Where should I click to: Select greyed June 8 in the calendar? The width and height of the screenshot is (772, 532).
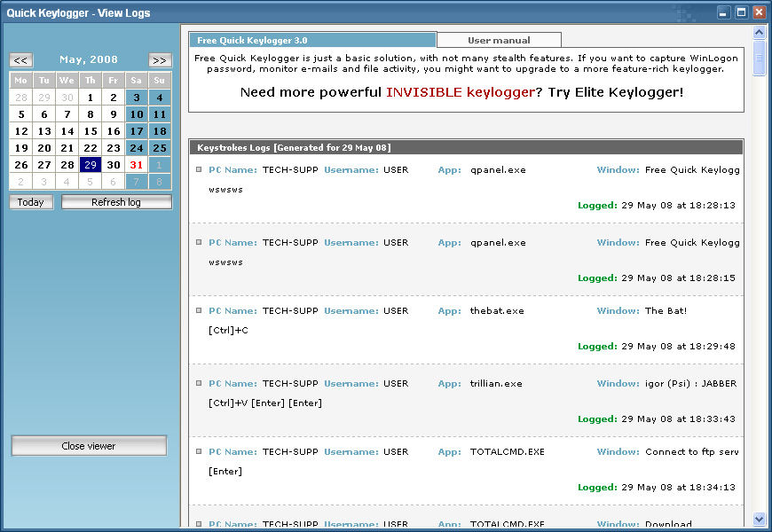[x=160, y=182]
